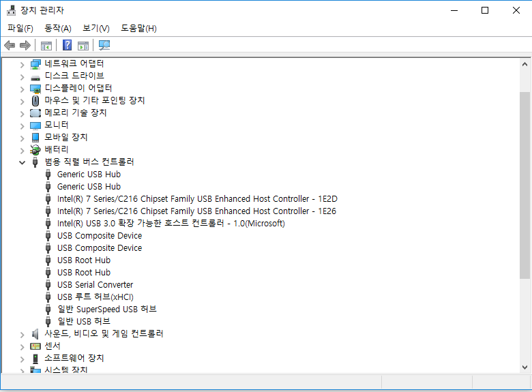Image resolution: width=532 pixels, height=392 pixels.
Task: Click the 모니터 category icon
Action: [35, 125]
